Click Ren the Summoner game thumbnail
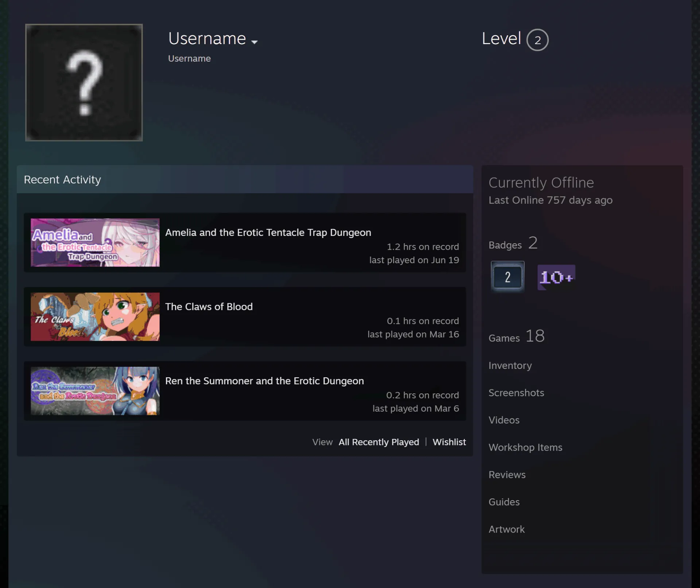 (95, 391)
